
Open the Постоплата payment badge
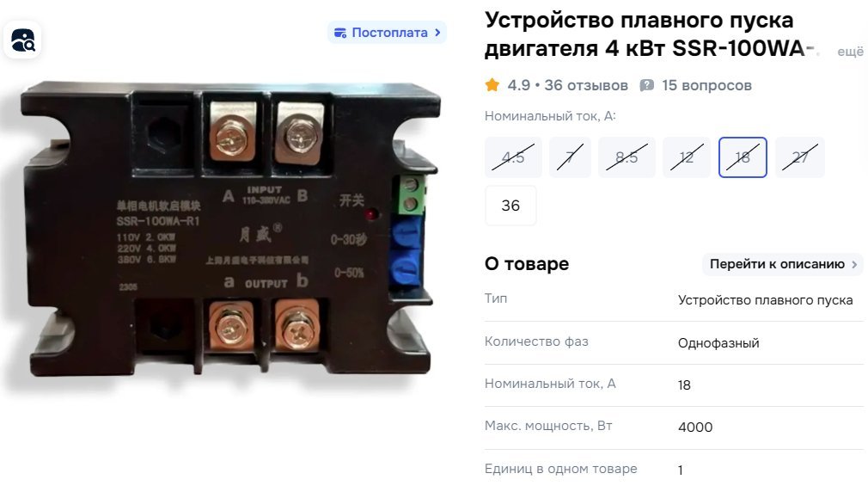click(387, 33)
